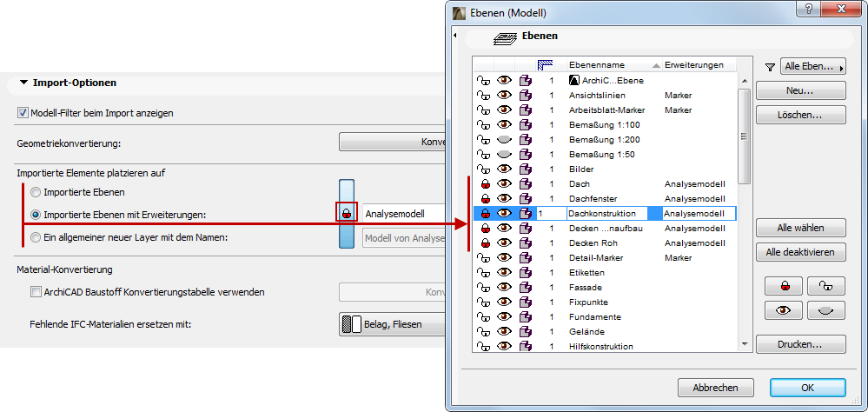The height and width of the screenshot is (412, 868).
Task: Click the Geometriekonvertierung Konv... button
Action: click(x=392, y=143)
